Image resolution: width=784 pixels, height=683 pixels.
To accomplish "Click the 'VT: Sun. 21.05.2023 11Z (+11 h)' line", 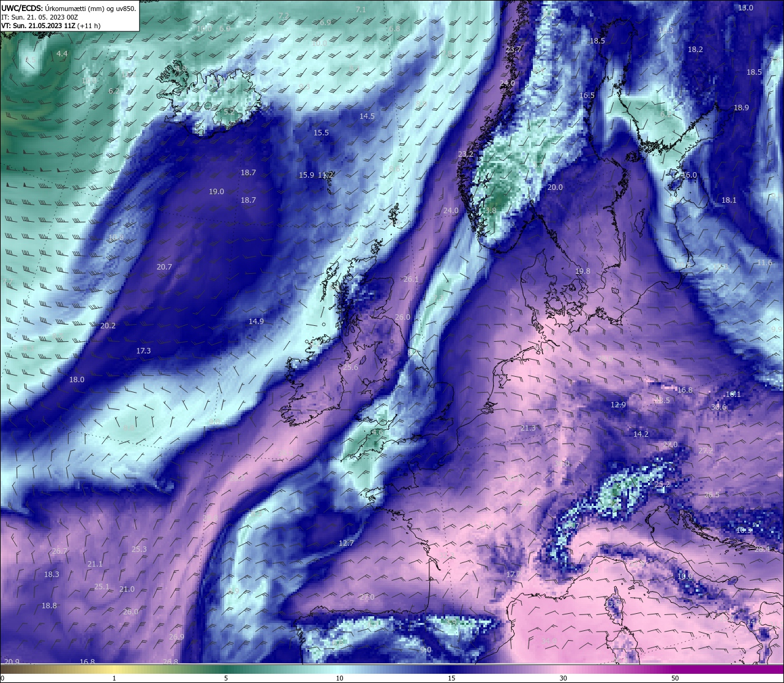I will (x=51, y=26).
